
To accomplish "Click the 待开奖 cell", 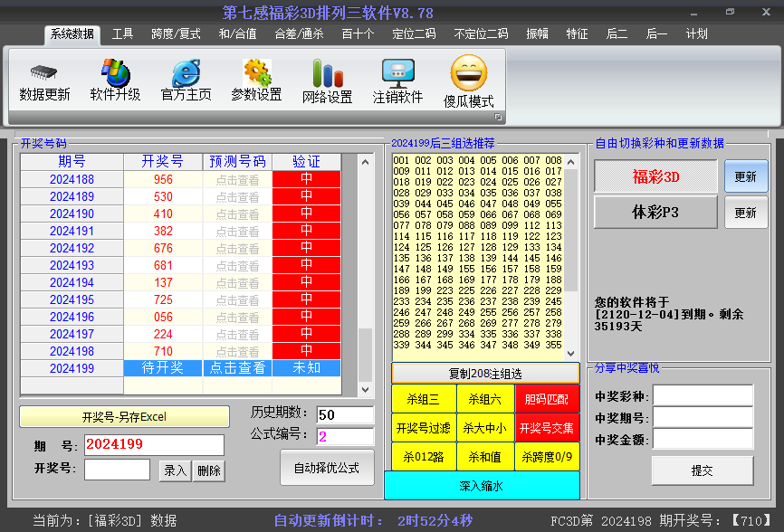I will pyautogui.click(x=163, y=368).
